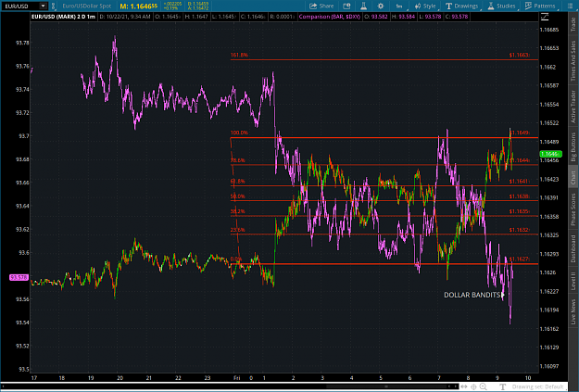Click the symbol link chain icon

pyautogui.click(x=53, y=6)
